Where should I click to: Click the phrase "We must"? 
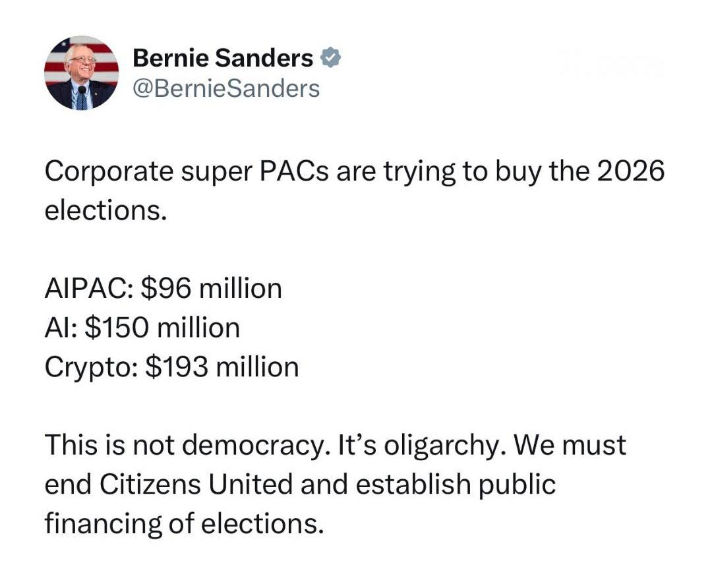coord(571,446)
